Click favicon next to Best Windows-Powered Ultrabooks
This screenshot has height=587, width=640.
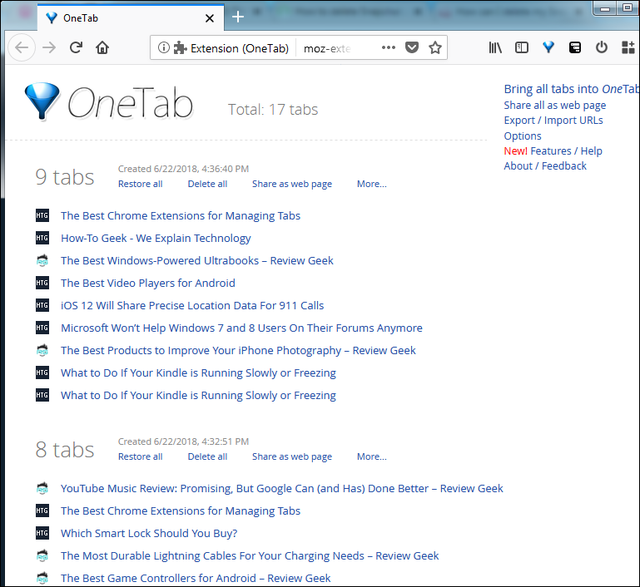click(x=42, y=260)
